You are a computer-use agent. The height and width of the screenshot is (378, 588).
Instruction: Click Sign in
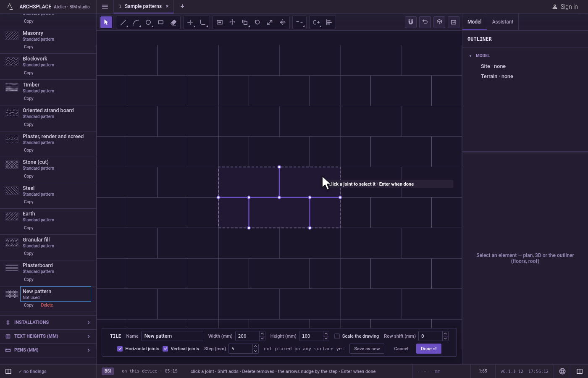(x=565, y=7)
